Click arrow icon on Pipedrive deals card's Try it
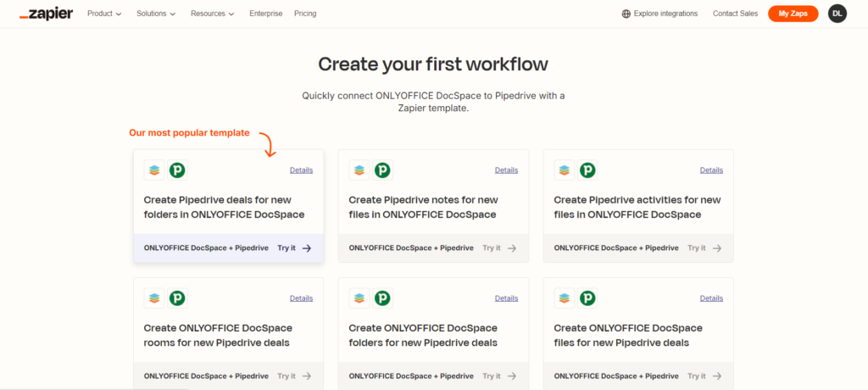The image size is (868, 390). [x=307, y=248]
